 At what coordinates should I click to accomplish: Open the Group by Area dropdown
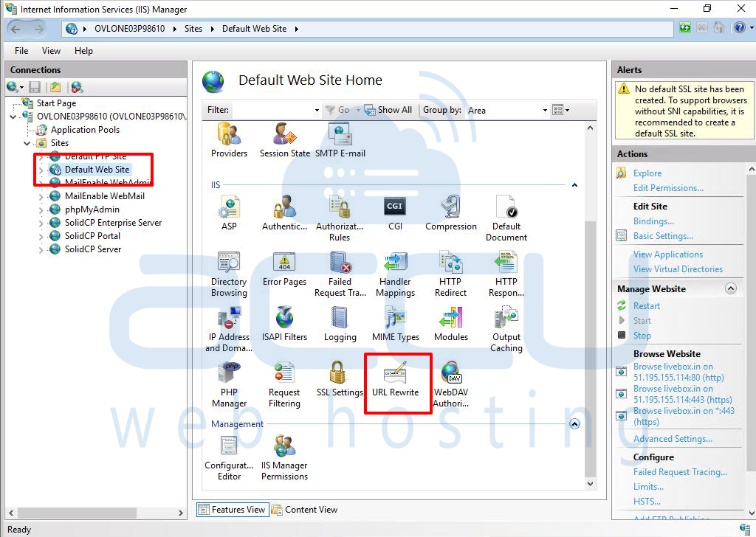coord(543,109)
